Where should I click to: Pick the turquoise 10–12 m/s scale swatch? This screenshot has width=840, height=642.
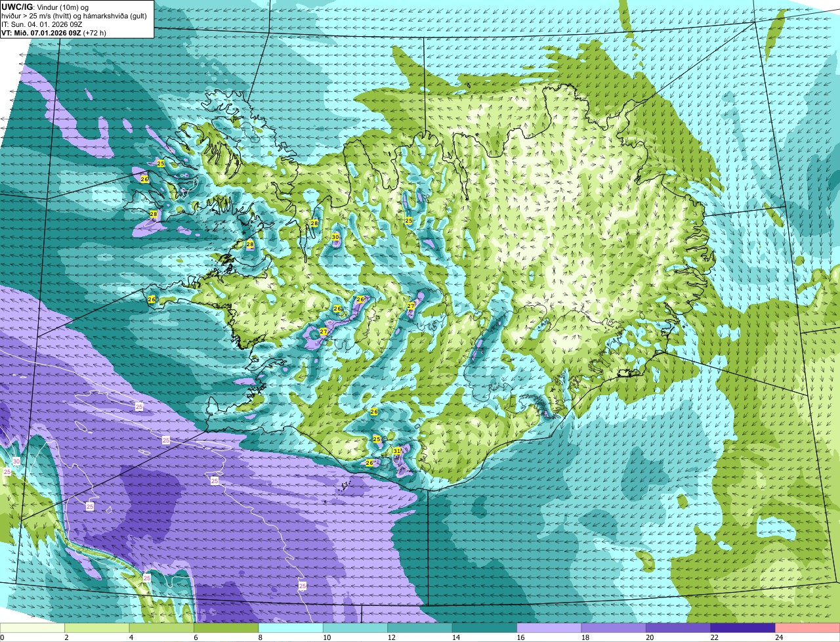point(356,628)
